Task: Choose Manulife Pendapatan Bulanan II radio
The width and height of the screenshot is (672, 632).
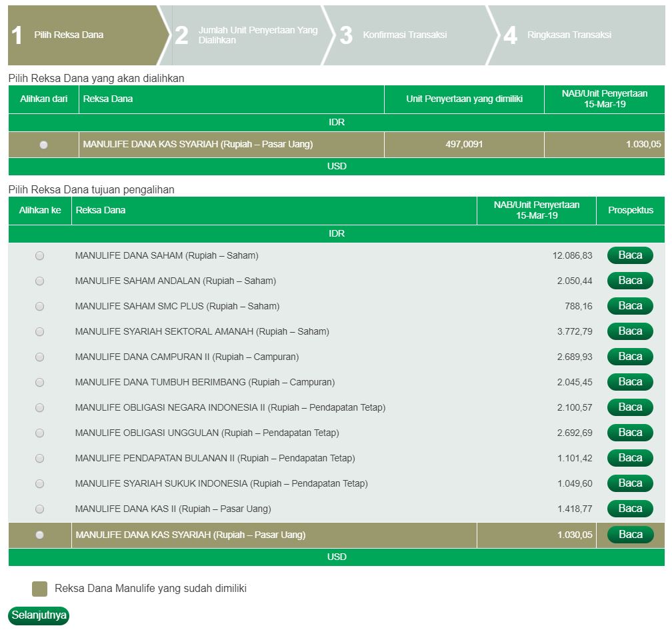Action: click(39, 459)
